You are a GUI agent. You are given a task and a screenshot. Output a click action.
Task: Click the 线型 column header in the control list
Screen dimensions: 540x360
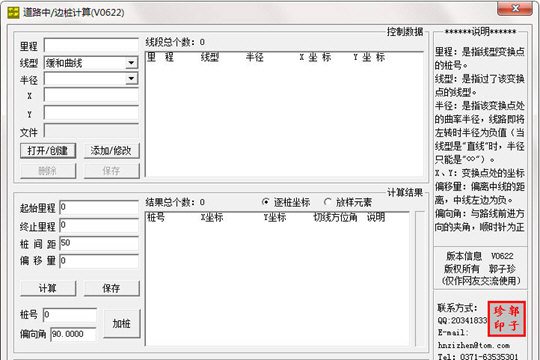(210, 57)
